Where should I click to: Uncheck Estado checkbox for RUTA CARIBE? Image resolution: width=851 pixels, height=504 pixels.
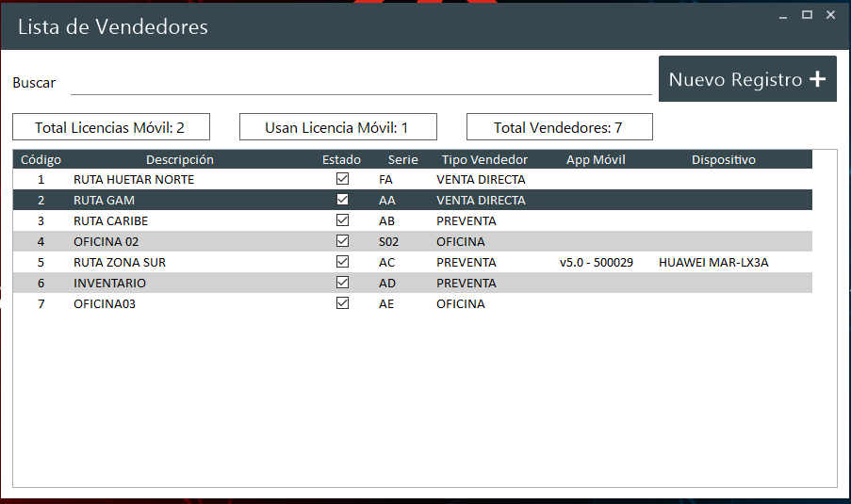pos(342,220)
